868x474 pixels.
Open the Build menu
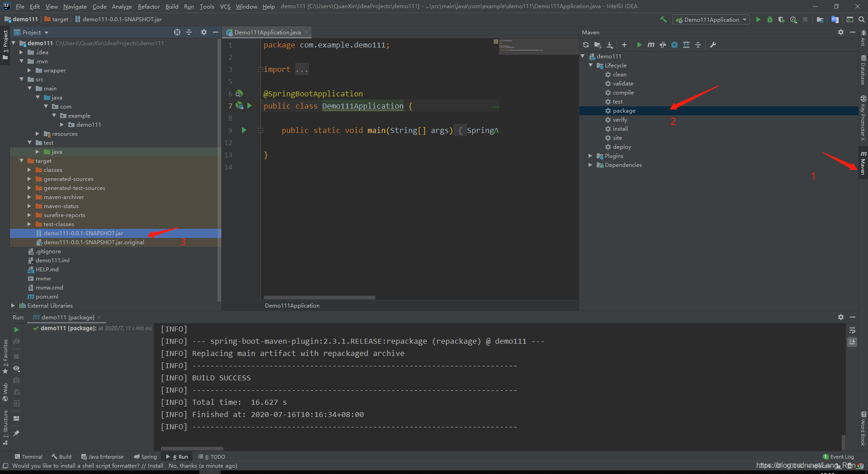coord(172,6)
